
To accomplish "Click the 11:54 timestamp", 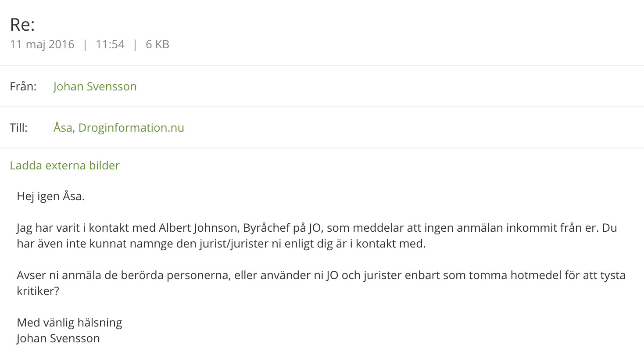I will pyautogui.click(x=110, y=44).
